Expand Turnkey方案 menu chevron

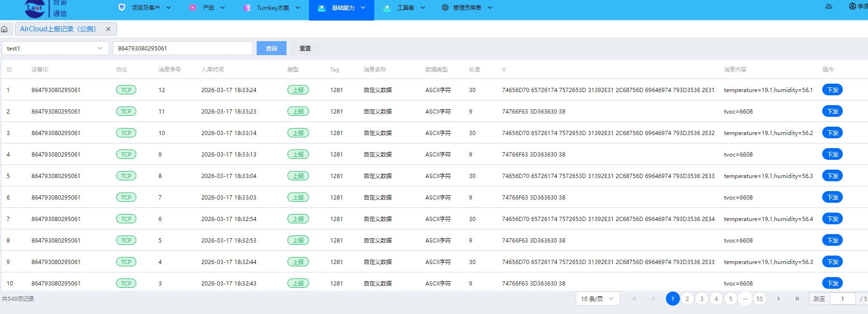click(298, 7)
